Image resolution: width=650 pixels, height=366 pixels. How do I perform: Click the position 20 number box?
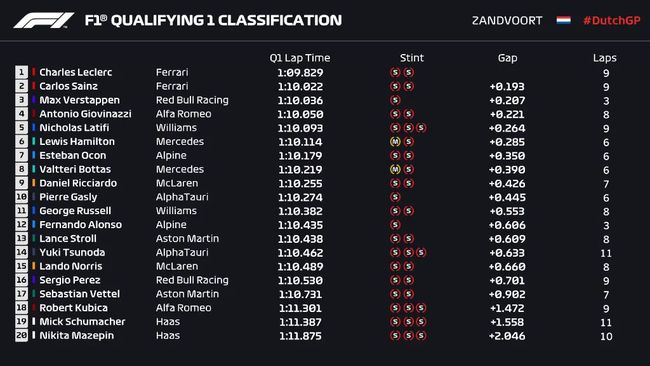(22, 335)
